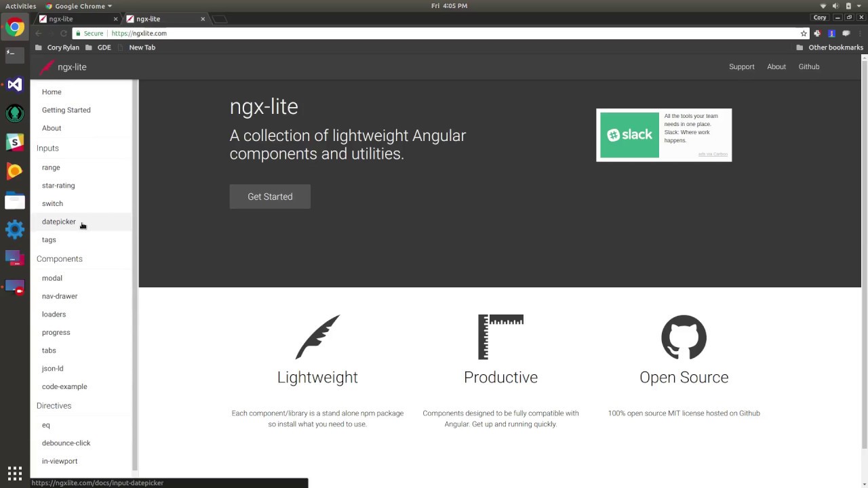The image size is (868, 488).
Task: Open GitKraken from the dock
Action: (x=15, y=113)
